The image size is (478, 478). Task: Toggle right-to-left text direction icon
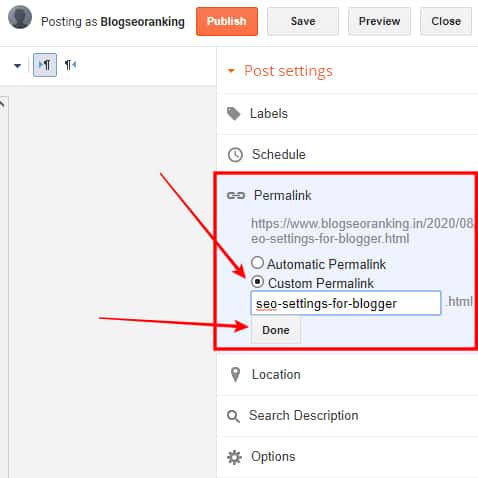tap(70, 65)
